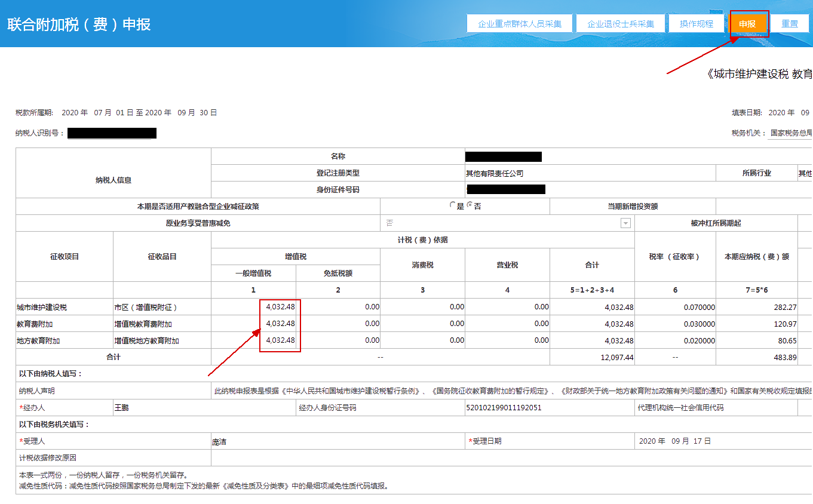The width and height of the screenshot is (813, 504).
Task: Expand the 否 combo box arrow
Action: (x=625, y=223)
